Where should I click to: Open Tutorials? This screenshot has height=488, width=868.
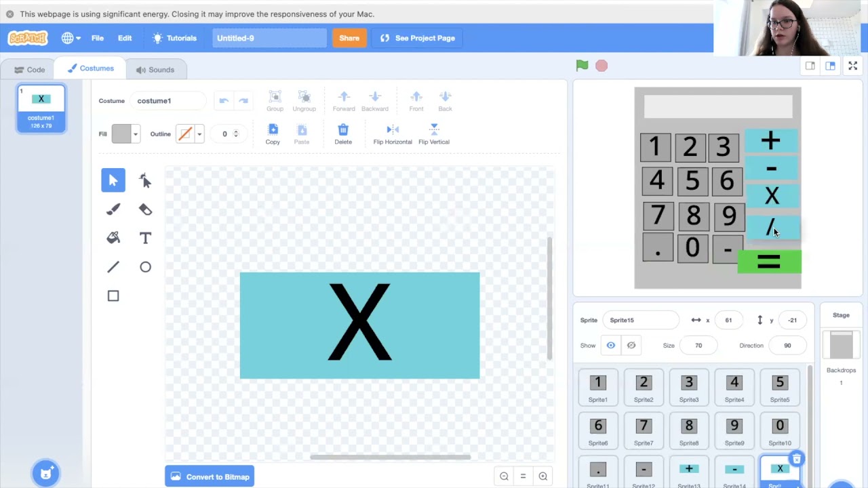[x=175, y=38]
